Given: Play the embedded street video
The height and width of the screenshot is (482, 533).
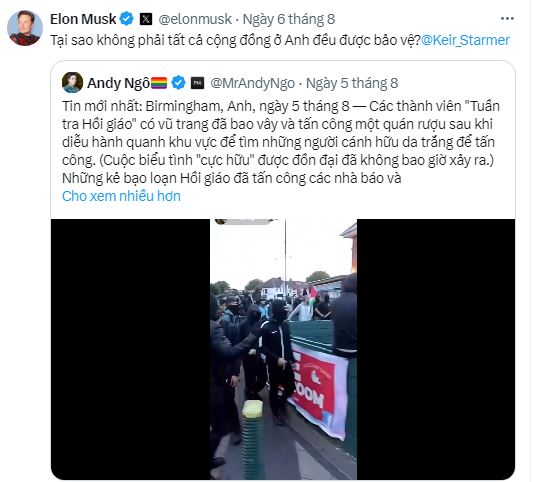Looking at the screenshot, I should coord(283,349).
